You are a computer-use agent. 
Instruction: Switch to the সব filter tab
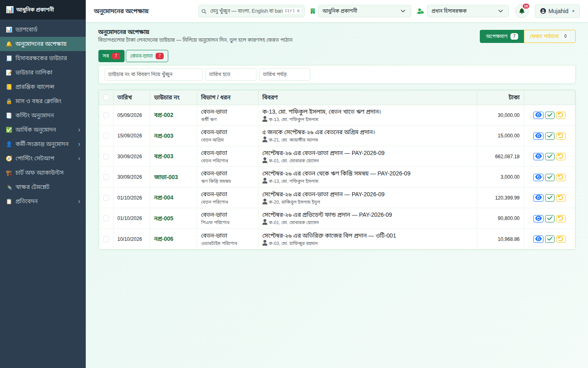tap(111, 56)
